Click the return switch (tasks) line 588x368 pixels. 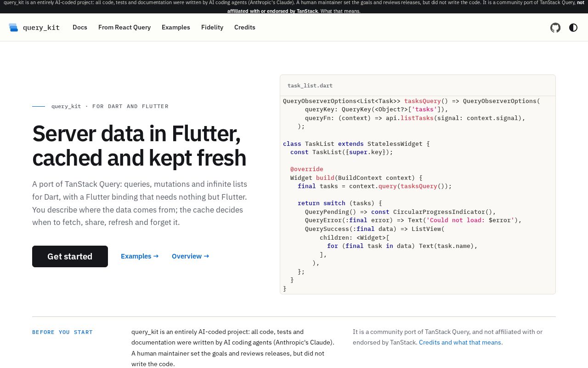(x=340, y=203)
